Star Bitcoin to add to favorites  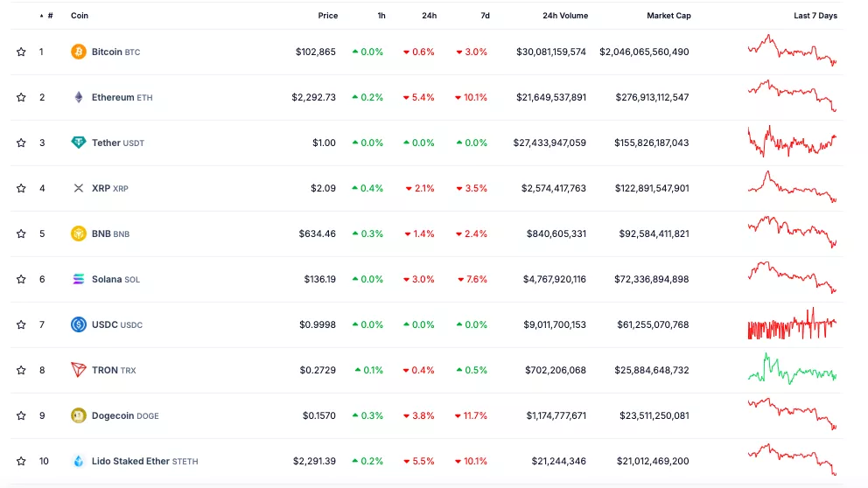tap(21, 52)
